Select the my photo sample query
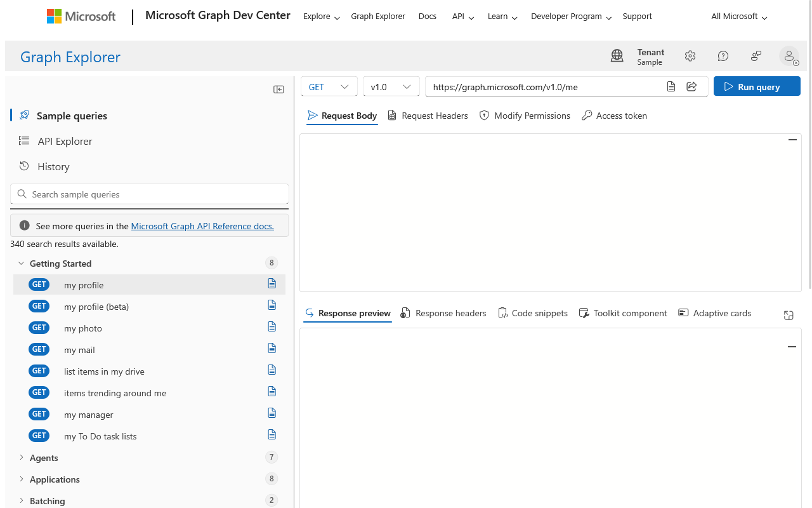 point(149,328)
